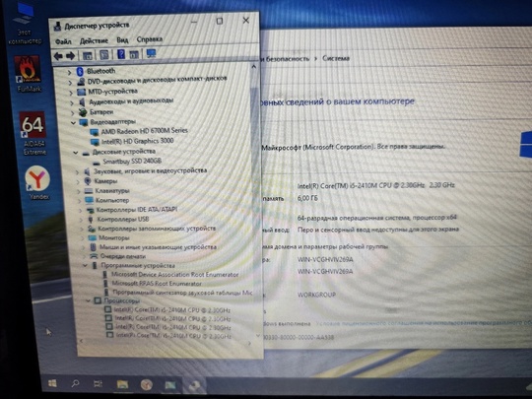Open the Windows Start menu
The image size is (532, 399).
click(52, 384)
